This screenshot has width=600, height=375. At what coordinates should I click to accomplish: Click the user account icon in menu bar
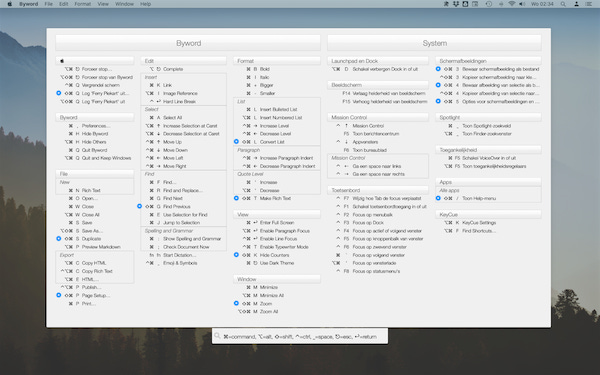point(576,4)
